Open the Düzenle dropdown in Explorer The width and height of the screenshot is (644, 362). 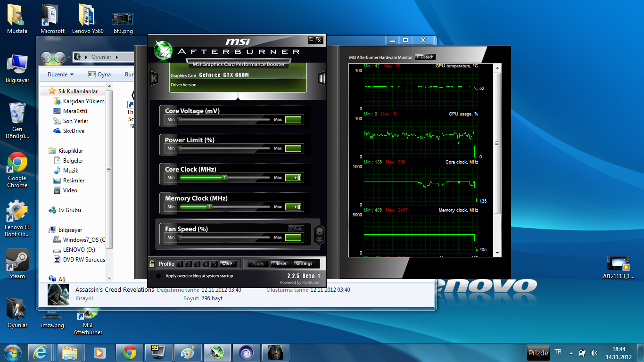click(61, 74)
